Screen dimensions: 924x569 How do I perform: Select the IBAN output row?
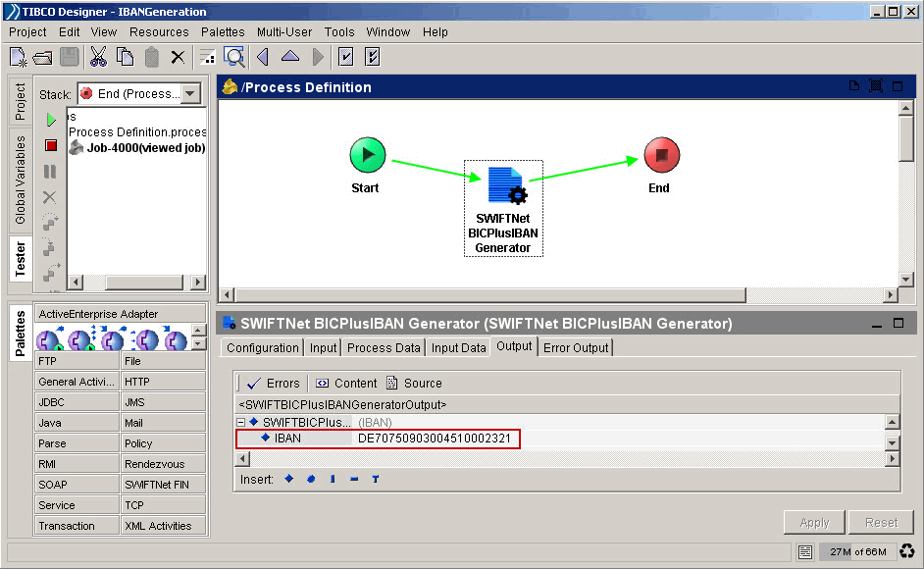(378, 439)
